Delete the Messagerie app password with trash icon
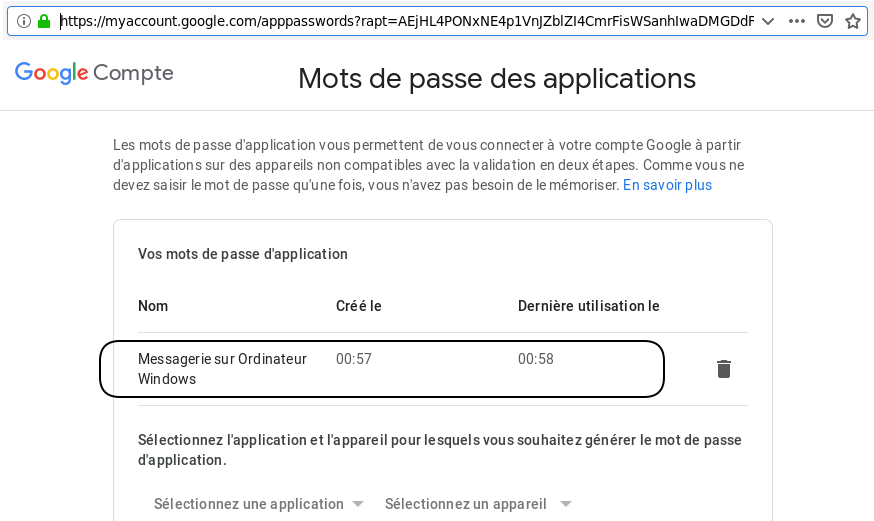874x521 pixels. pos(724,369)
